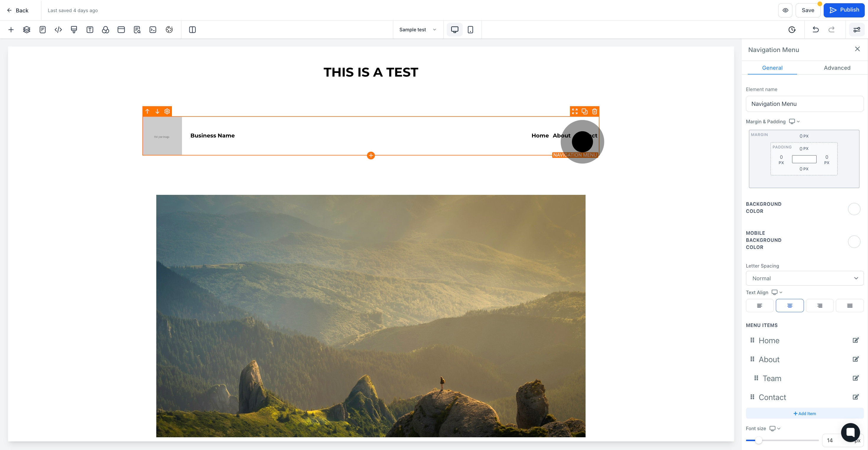Click the font size value field

832,440
